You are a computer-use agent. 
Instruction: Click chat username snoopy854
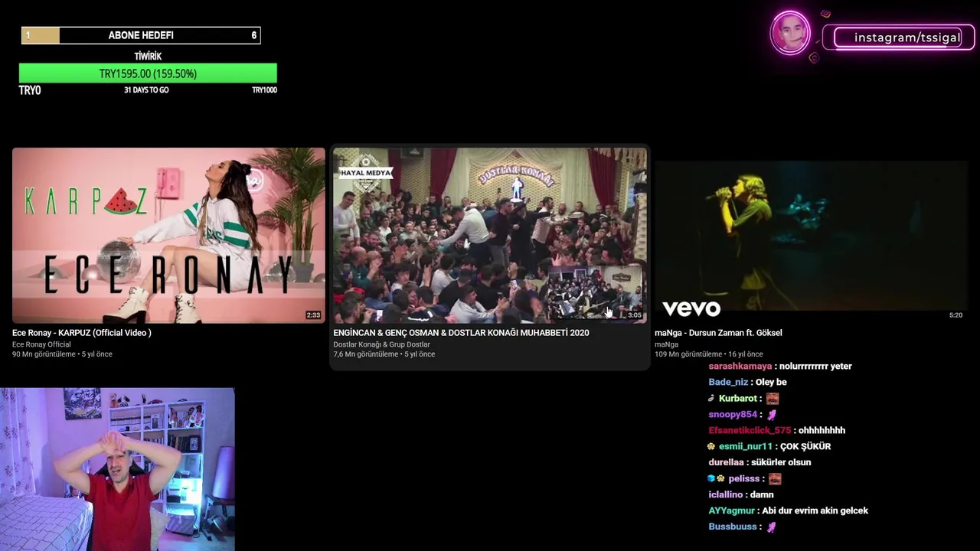(x=733, y=415)
